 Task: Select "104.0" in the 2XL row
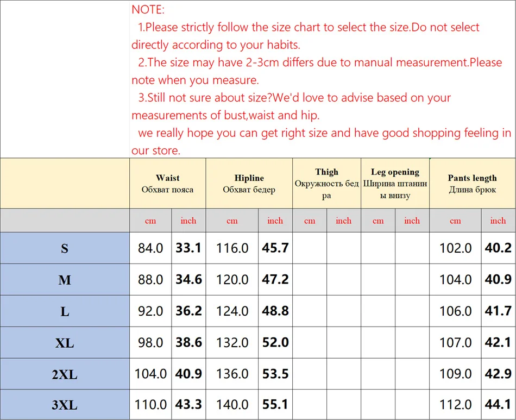pyautogui.click(x=150, y=374)
